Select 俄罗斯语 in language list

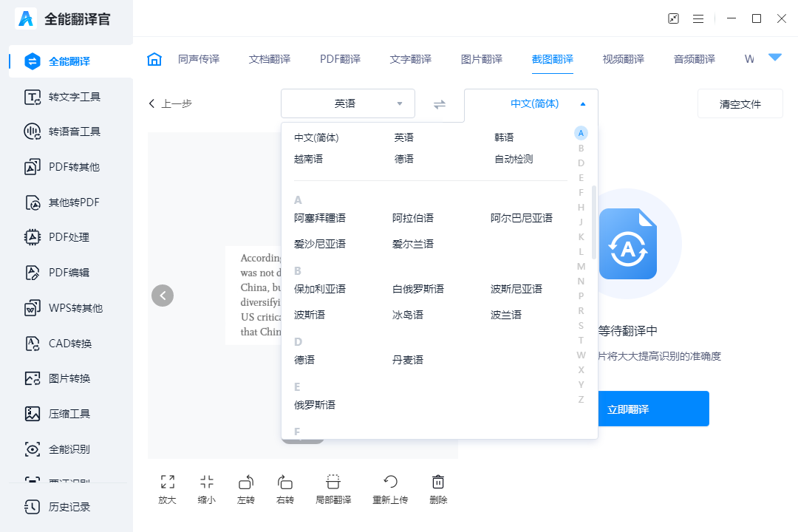[315, 405]
